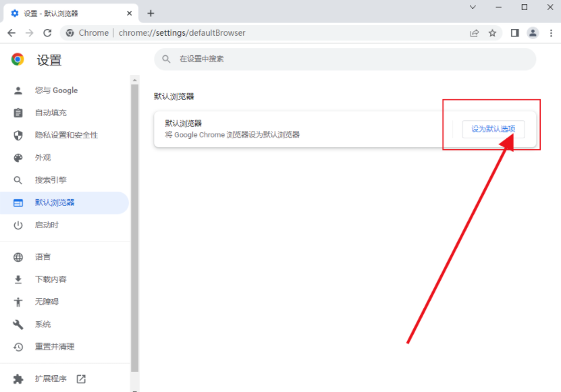Click the address bar URL chrome://settings/defaultBrowser
This screenshot has height=392, width=561.
click(182, 33)
